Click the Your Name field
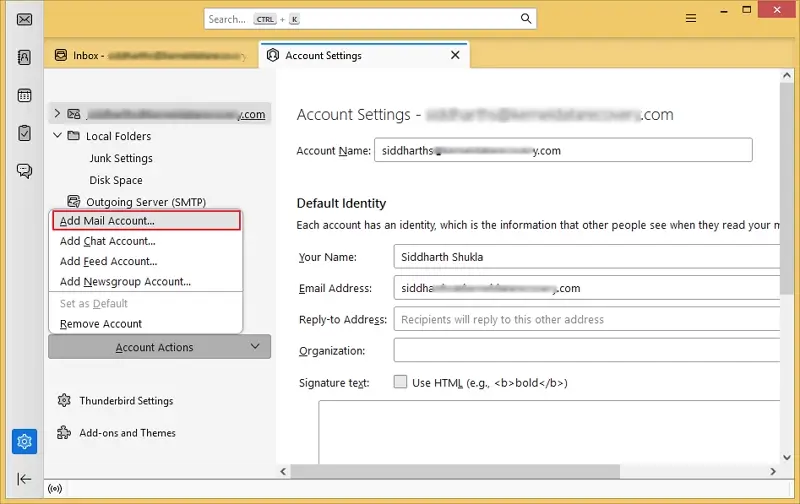 (587, 257)
